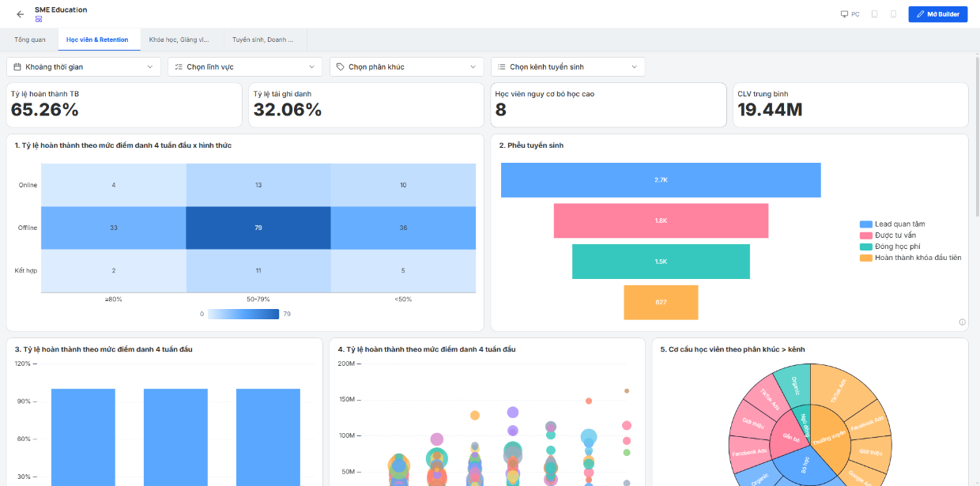Open the Khoảng thời gian date filter
This screenshot has height=486, width=980.
coord(84,67)
